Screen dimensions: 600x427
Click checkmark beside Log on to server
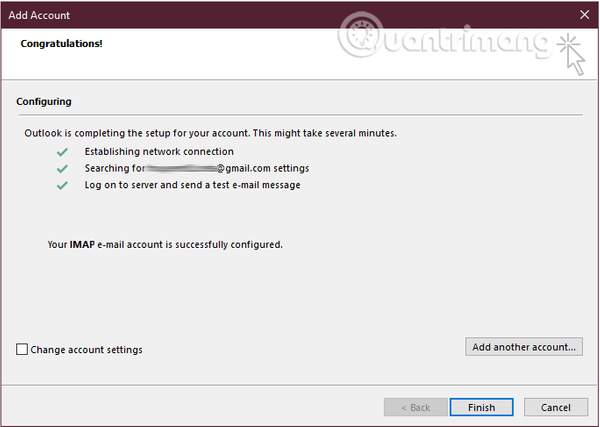tap(62, 186)
